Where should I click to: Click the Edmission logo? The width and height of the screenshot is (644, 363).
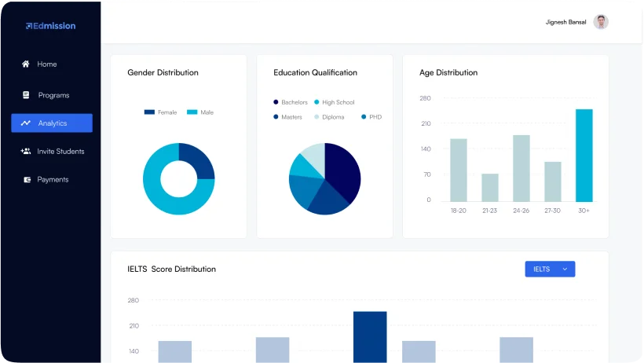tap(51, 26)
